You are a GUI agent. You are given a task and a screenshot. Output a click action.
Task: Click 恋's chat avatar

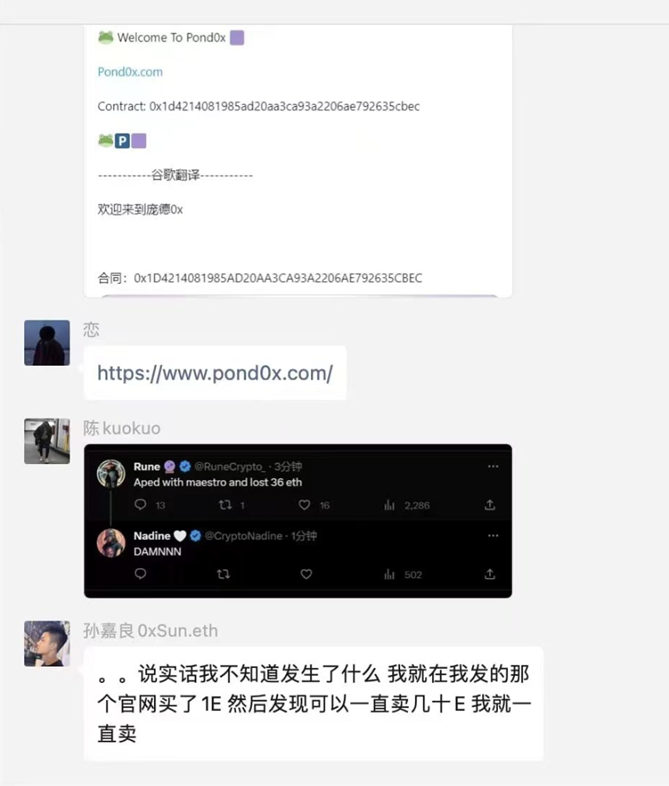coord(47,343)
